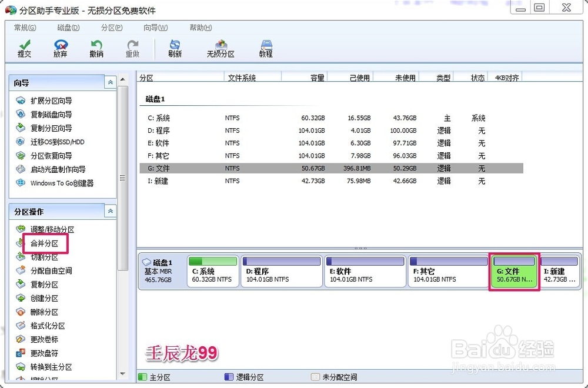Click the 放弃 (discard) toolbar icon

61,49
